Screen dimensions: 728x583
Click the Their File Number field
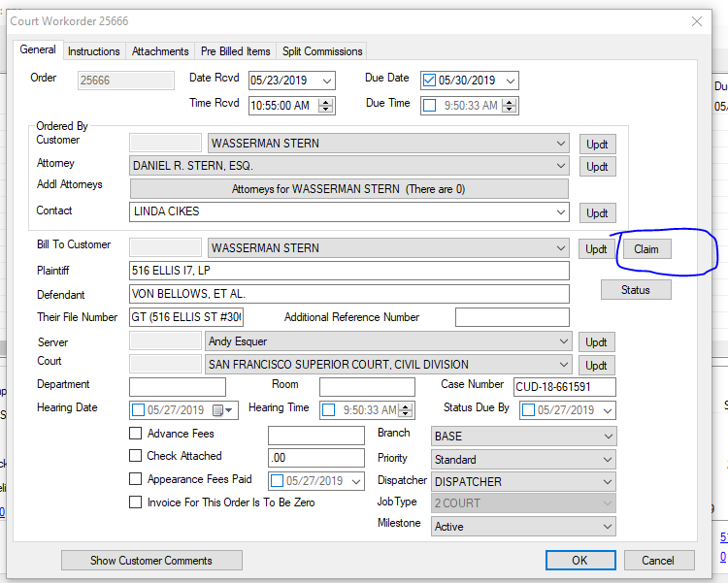click(186, 317)
